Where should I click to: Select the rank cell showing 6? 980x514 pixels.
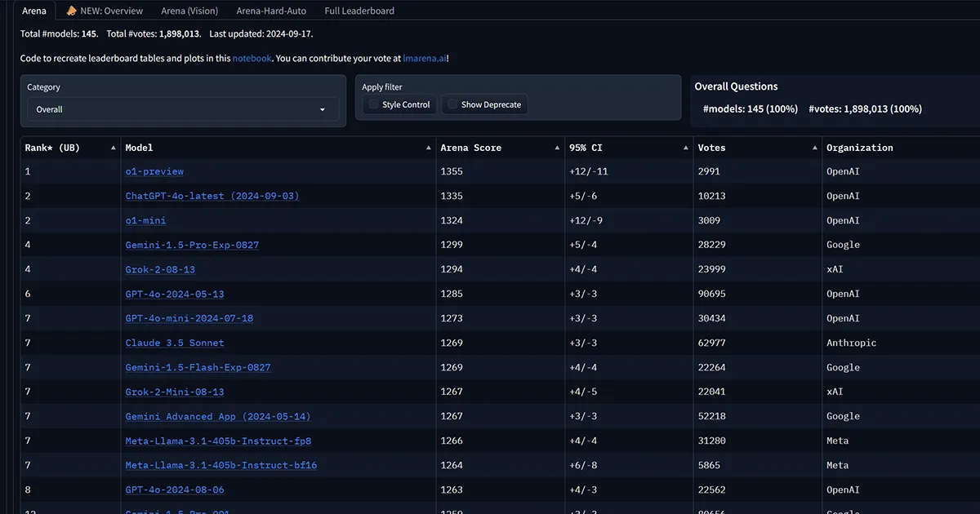70,294
